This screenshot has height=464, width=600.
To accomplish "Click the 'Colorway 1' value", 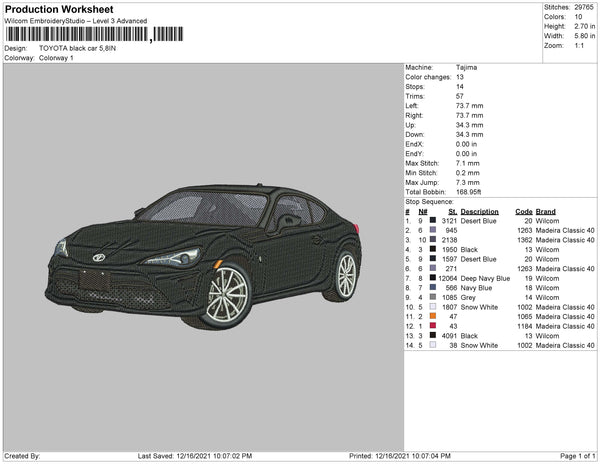I will click(56, 58).
